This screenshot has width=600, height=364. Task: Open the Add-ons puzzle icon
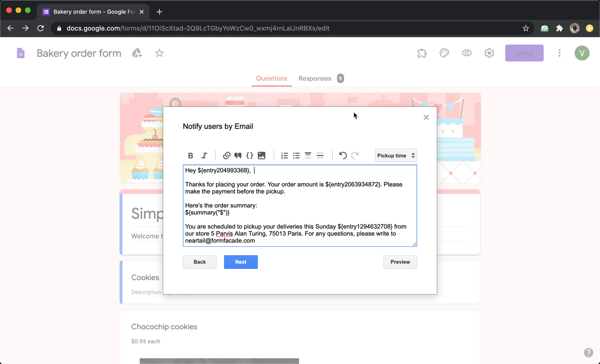tap(421, 53)
